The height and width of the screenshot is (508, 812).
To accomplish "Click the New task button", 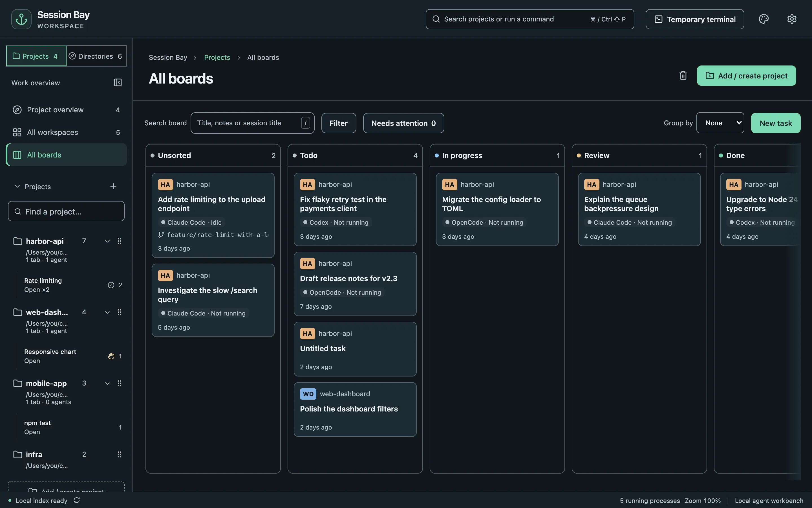I will pos(775,123).
